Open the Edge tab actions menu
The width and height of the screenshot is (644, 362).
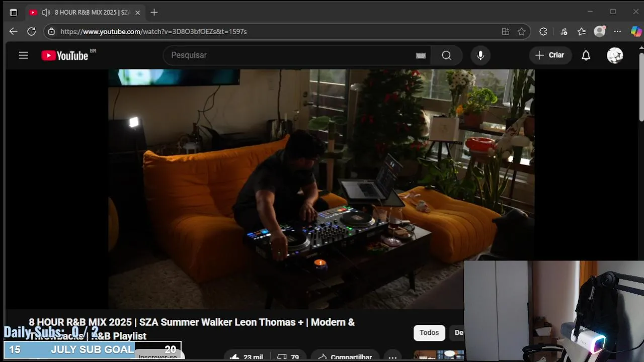(14, 12)
